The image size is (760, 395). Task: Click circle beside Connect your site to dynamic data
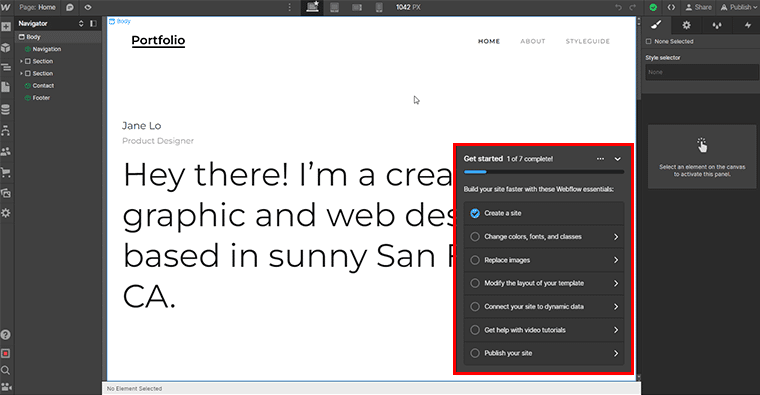(475, 307)
